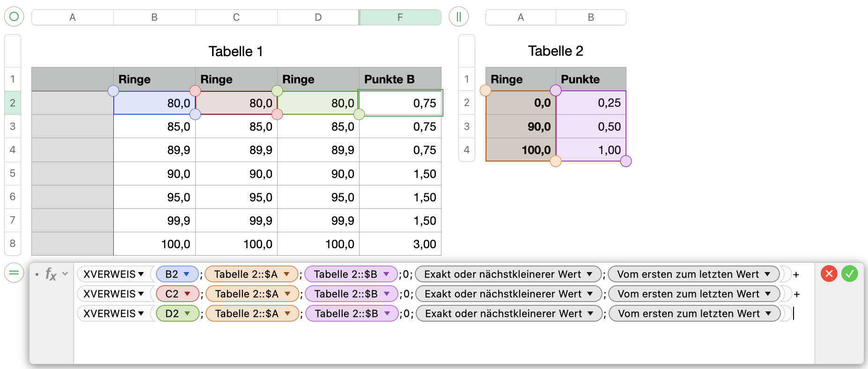Open the third row's 'Vom ersten zum letzten Wert' dropdown

pyautogui.click(x=768, y=314)
